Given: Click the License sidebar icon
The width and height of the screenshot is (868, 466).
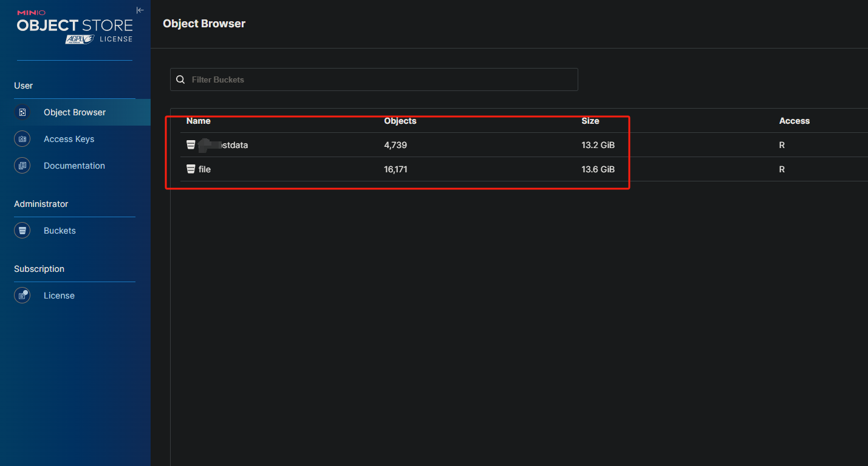Looking at the screenshot, I should pos(22,295).
